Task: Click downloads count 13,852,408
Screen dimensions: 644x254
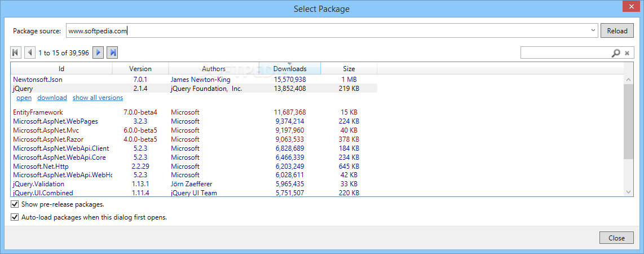Action: [x=290, y=89]
